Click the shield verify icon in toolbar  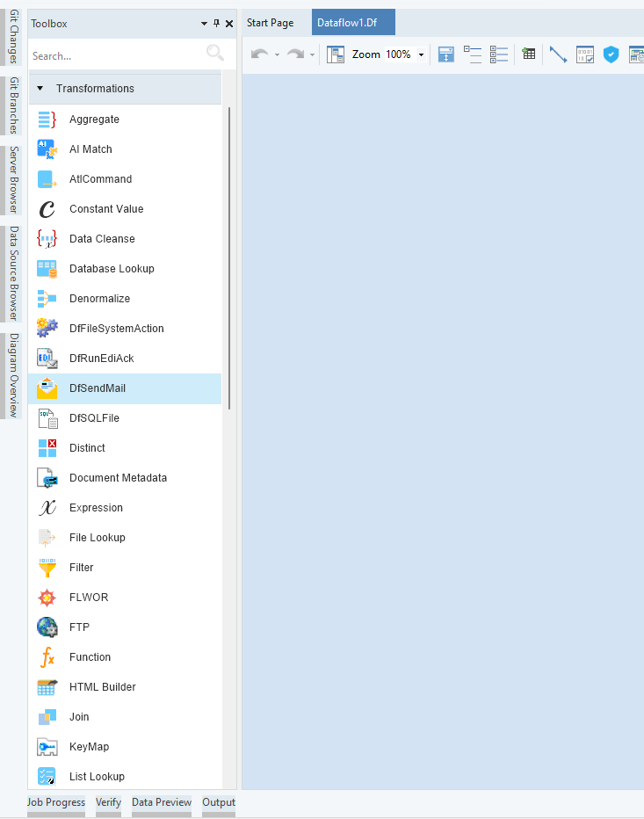click(611, 54)
